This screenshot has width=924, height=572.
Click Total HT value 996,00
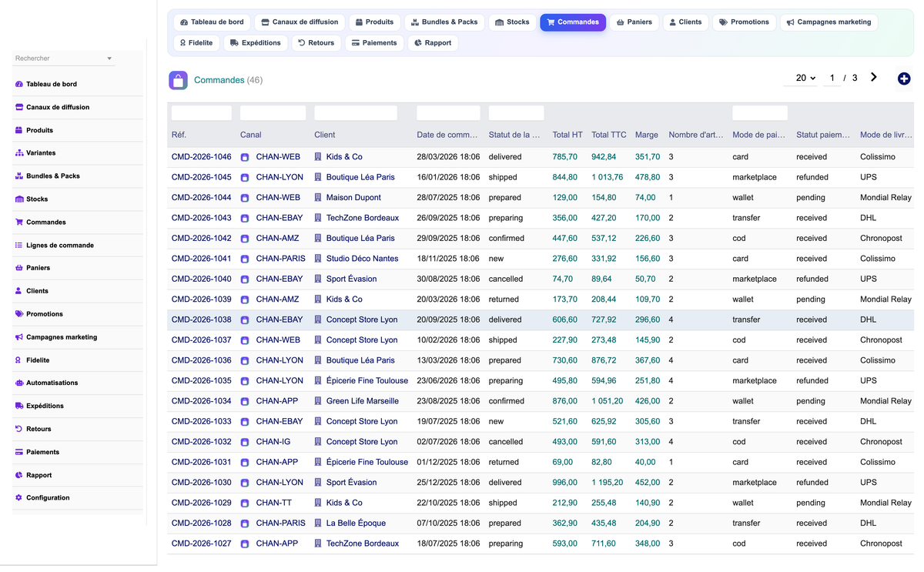[x=565, y=483]
